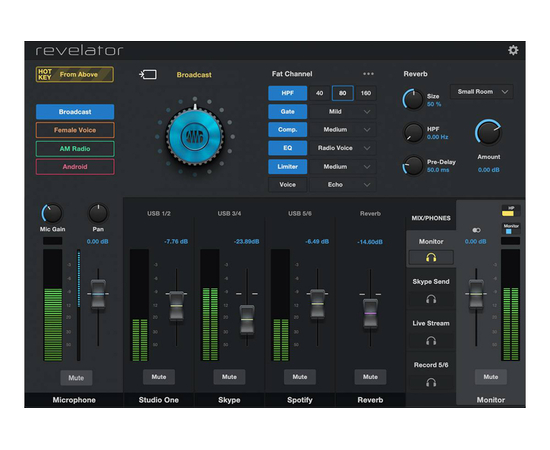The width and height of the screenshot is (550, 450).
Task: Click the blue Monitor indicator icon
Action: [x=511, y=229]
